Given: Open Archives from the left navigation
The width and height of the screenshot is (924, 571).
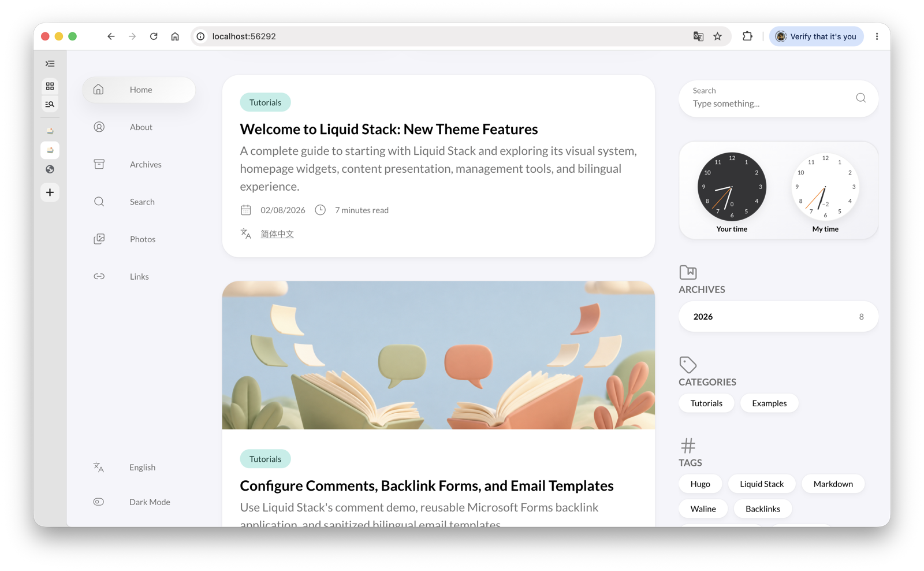Looking at the screenshot, I should 139,165.
